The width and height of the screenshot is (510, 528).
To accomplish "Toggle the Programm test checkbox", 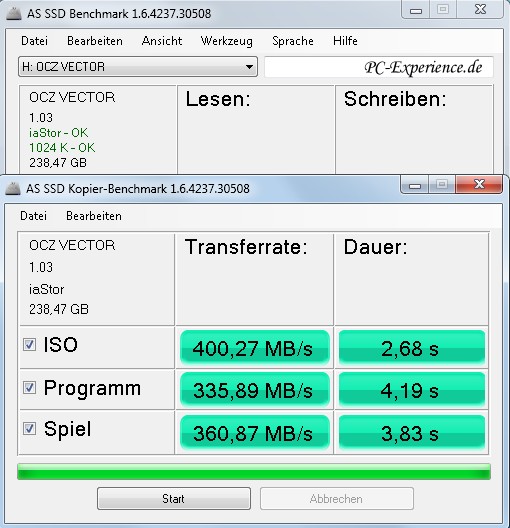I will (x=29, y=388).
